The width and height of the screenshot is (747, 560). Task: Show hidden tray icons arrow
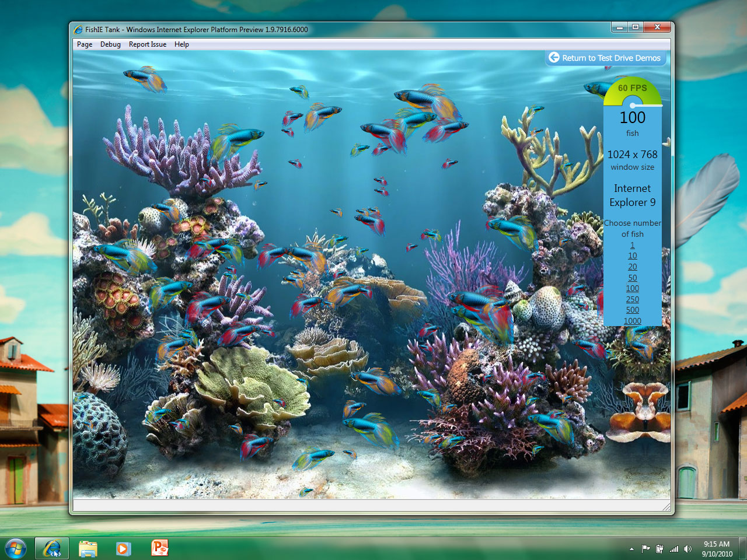(631, 549)
